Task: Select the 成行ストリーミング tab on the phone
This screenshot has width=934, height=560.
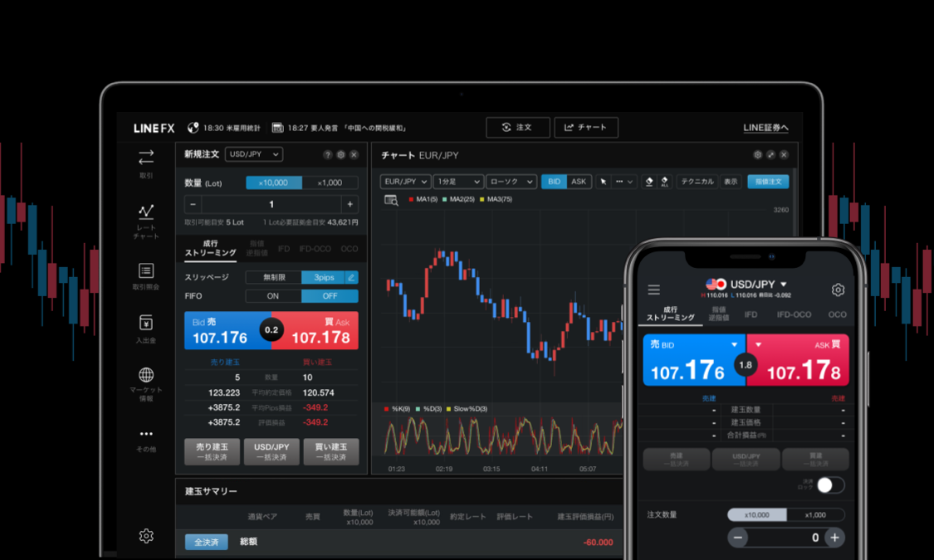Action: pyautogui.click(x=671, y=314)
